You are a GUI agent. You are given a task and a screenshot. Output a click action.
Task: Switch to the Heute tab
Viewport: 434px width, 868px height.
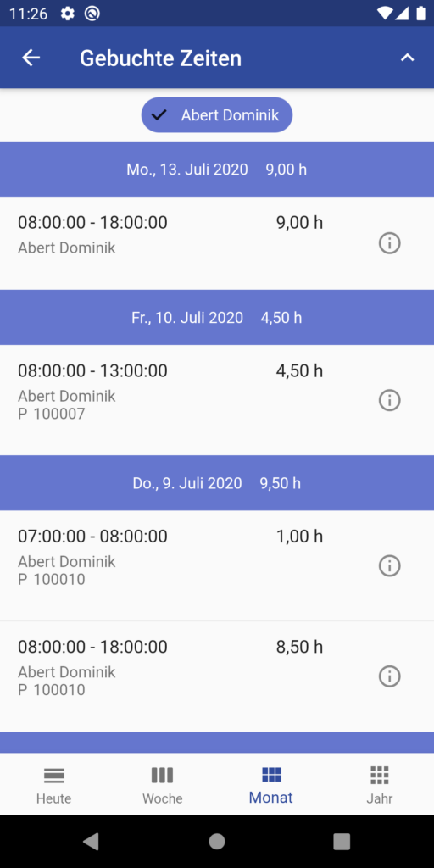53,784
